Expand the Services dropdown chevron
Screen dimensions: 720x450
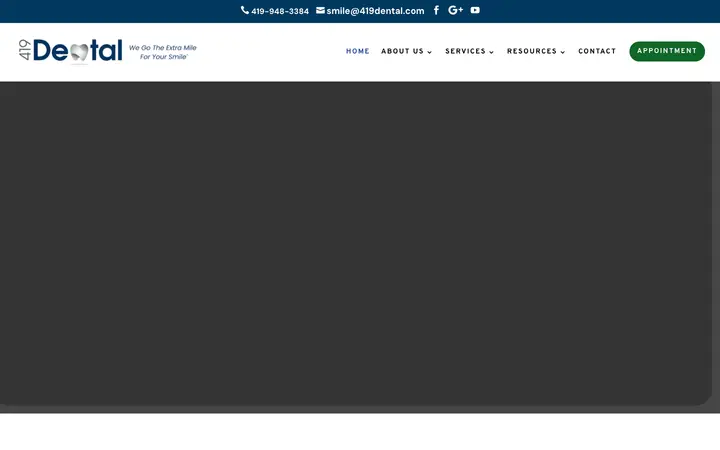(491, 52)
